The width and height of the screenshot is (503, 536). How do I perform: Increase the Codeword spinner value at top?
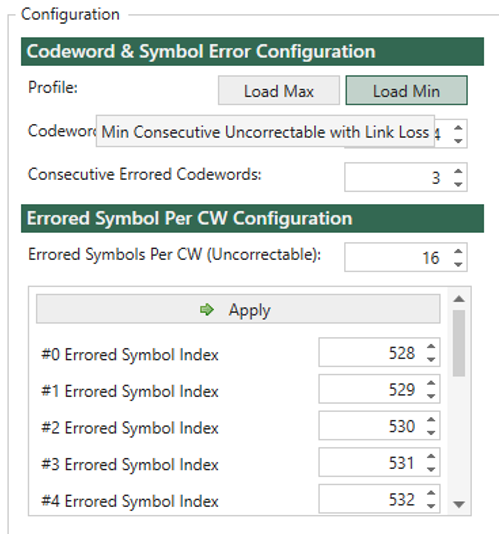458,128
